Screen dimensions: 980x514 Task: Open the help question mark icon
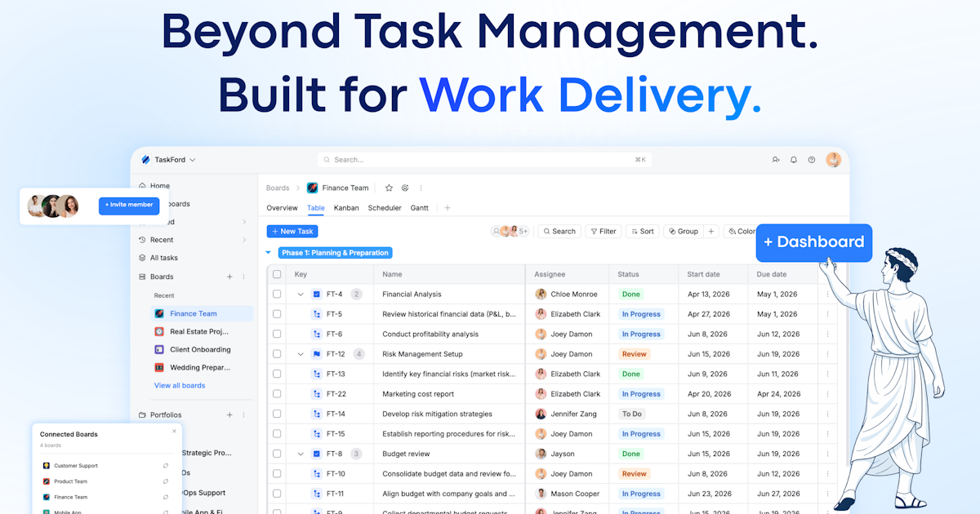coord(812,160)
